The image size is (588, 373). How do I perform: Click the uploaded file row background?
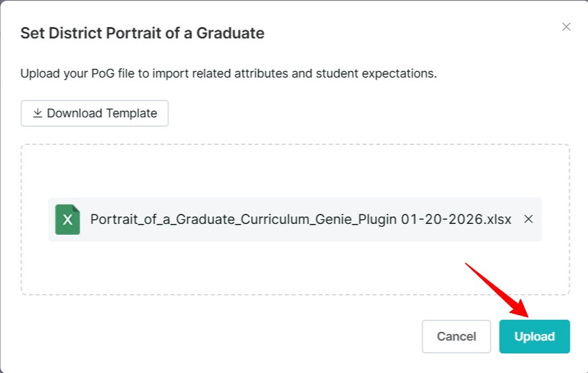[x=295, y=219]
